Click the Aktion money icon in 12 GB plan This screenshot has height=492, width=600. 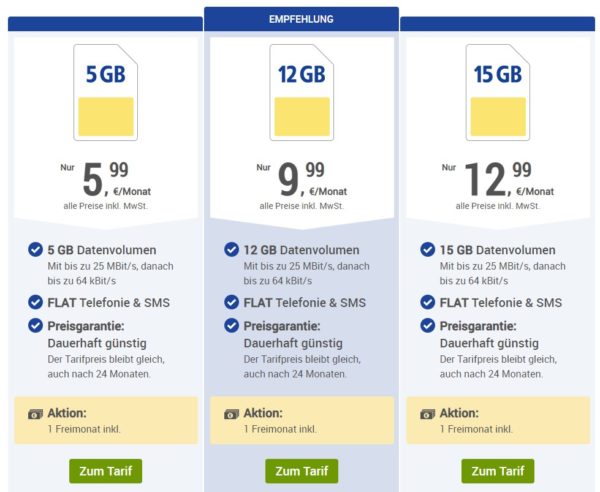click(x=231, y=413)
